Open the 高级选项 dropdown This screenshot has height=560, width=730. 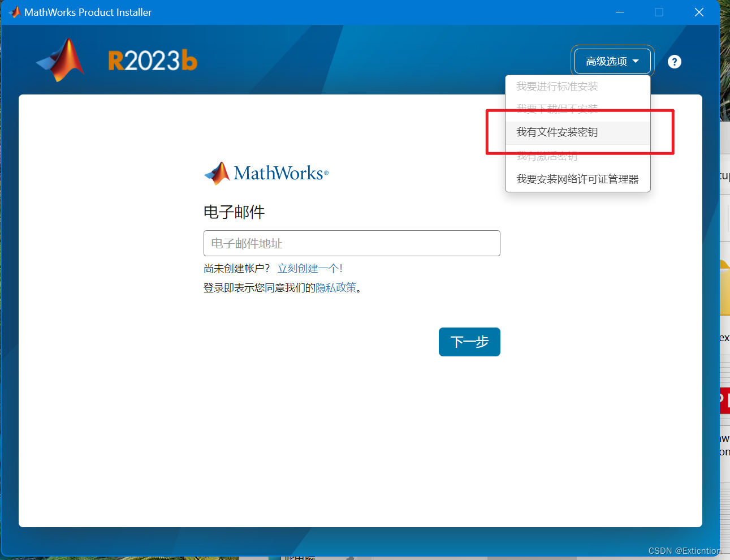612,61
